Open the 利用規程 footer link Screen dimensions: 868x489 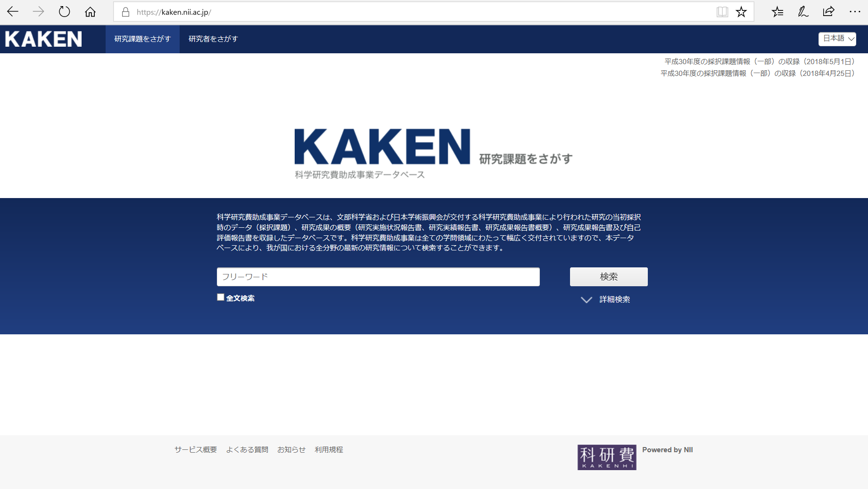coord(329,450)
